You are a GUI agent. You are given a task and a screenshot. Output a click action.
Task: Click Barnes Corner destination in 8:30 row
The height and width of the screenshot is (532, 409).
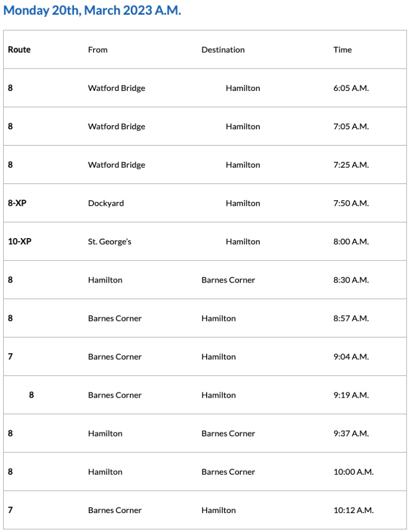(228, 280)
